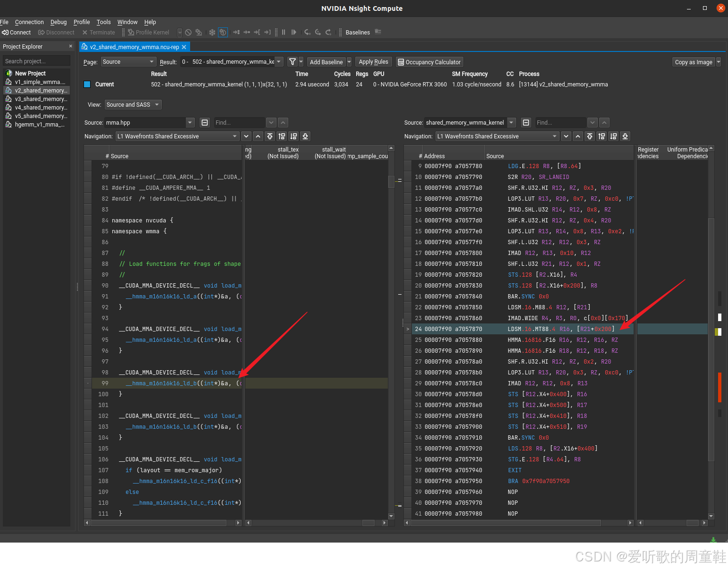This screenshot has height=569, width=728.
Task: Close the Project Explorer panel
Action: tap(71, 46)
